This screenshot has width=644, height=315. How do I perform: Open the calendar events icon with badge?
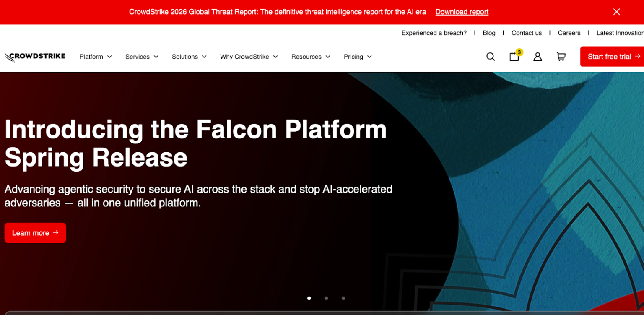tap(514, 57)
